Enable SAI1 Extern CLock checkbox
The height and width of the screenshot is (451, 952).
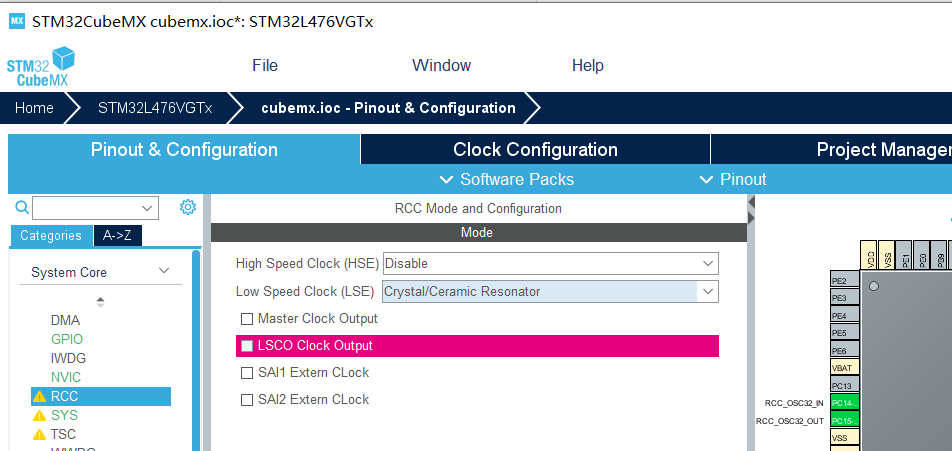point(246,373)
